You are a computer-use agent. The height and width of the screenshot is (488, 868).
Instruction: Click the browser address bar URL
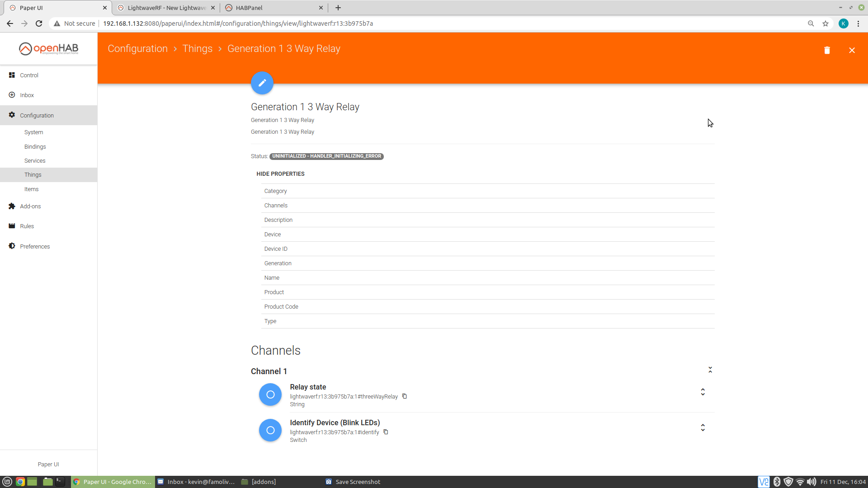238,23
